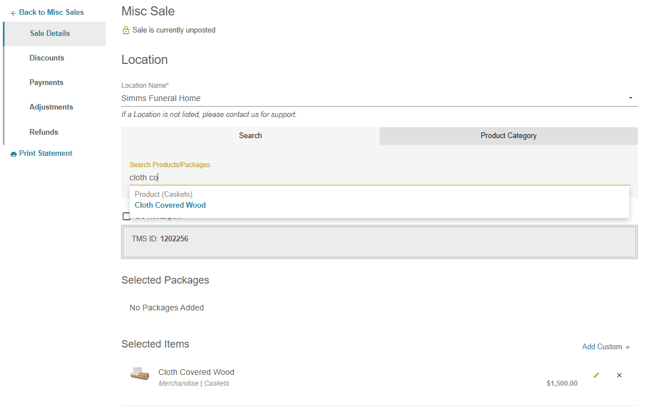The width and height of the screenshot is (651, 412).
Task: Click the Add Custom + link
Action: (606, 347)
